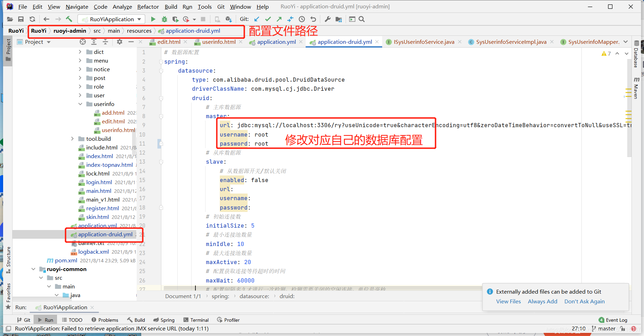Switch to application.yml editor tab
This screenshot has width=644, height=336.
click(276, 42)
